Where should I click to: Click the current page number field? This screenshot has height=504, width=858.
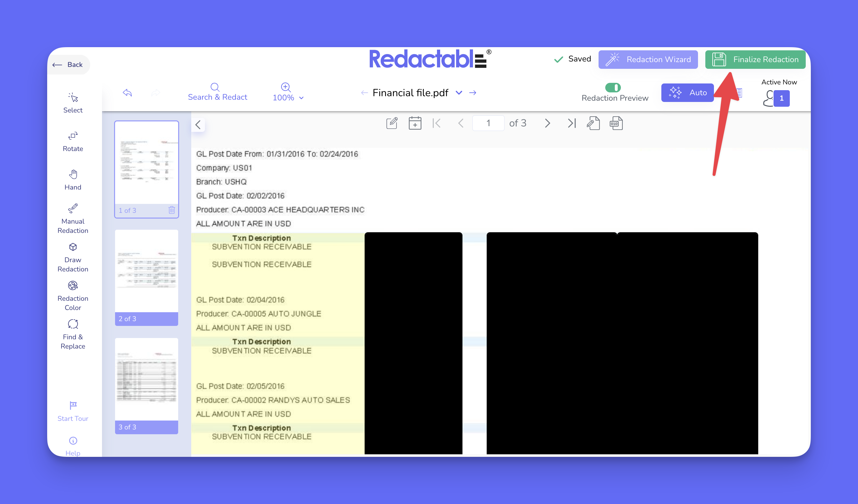[488, 123]
